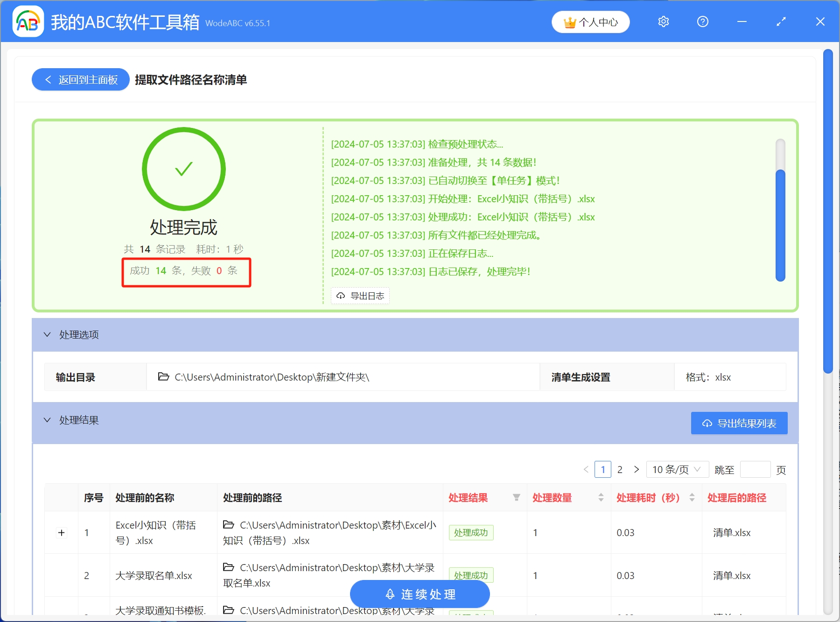Toggle sorting on 处理数量 column

click(600, 498)
